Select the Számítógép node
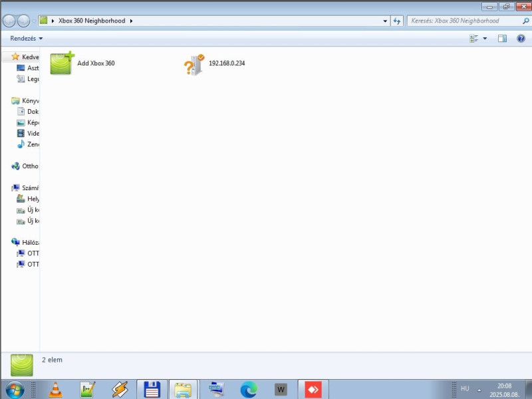The height and width of the screenshot is (399, 532). point(25,188)
